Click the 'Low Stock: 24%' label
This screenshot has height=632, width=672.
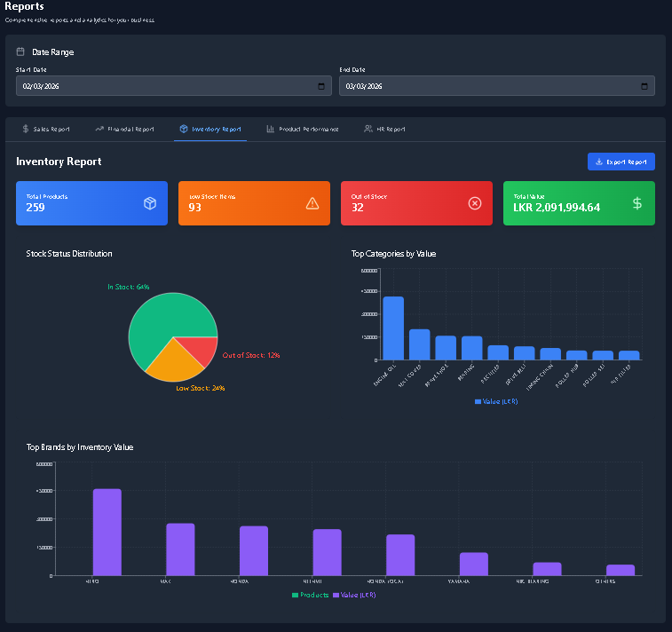[x=201, y=388]
